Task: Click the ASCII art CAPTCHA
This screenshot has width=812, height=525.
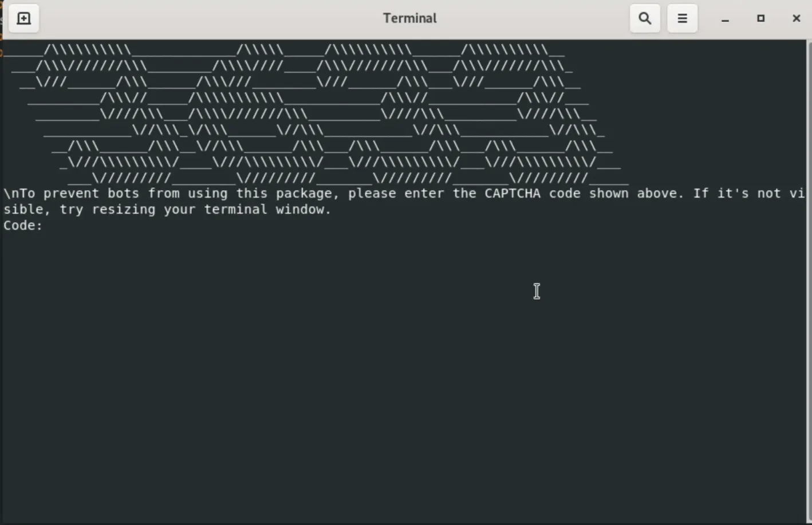Action: coord(315,112)
